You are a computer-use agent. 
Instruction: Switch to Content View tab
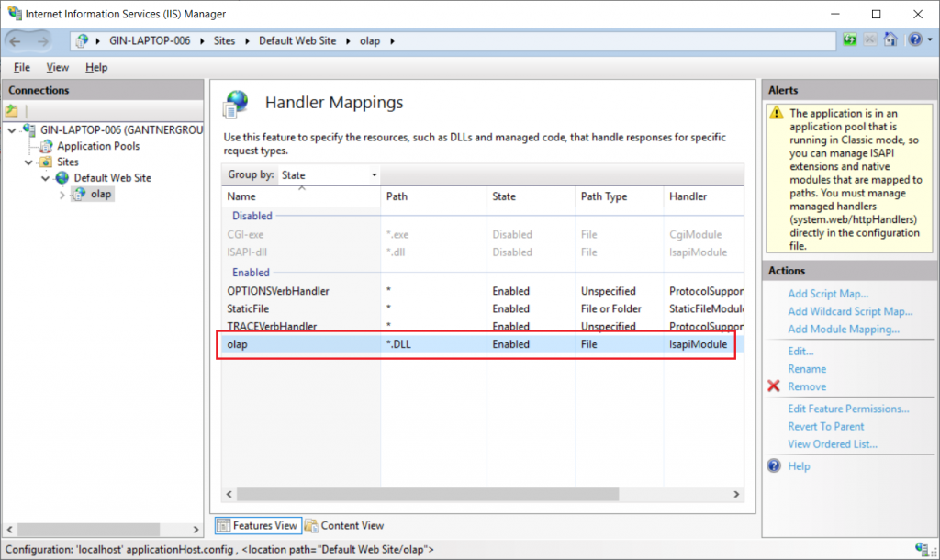pyautogui.click(x=345, y=525)
